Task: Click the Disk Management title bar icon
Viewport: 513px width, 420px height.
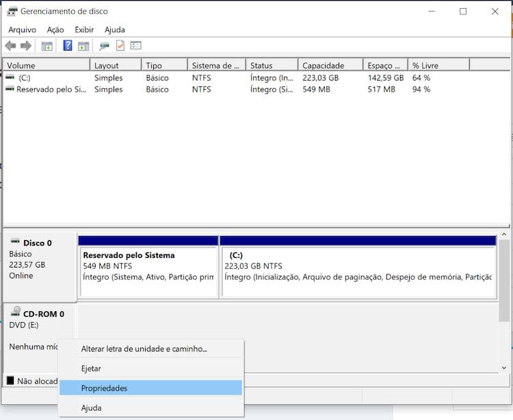Action: point(12,12)
